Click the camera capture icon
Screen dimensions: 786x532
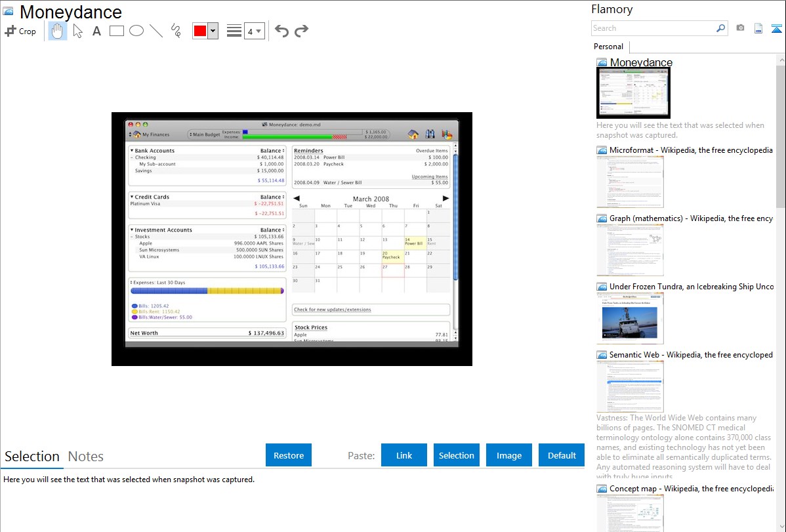(740, 28)
